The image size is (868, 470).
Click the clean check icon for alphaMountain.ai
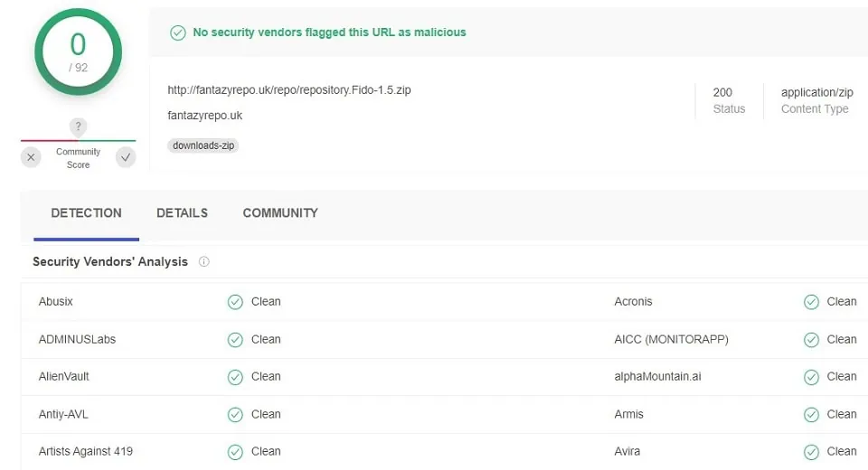[812, 377]
